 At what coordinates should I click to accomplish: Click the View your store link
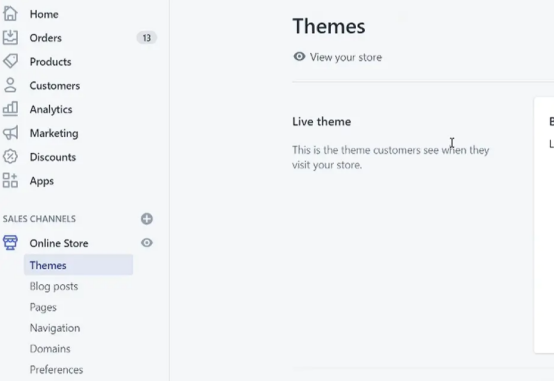pyautogui.click(x=346, y=57)
